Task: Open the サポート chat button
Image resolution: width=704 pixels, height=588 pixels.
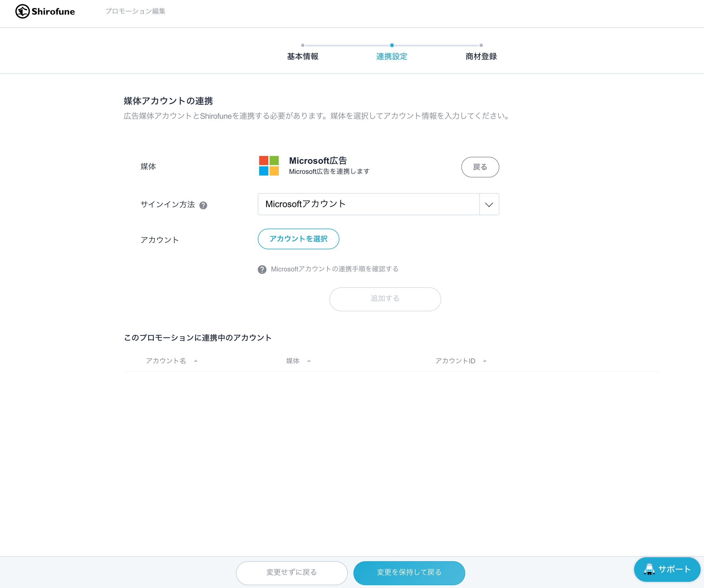Action: [x=667, y=569]
